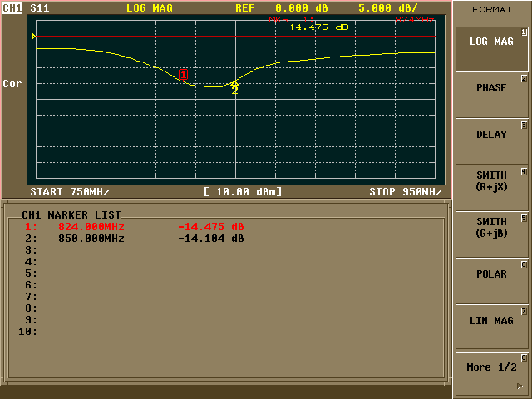Click the -14.475 dB marker readout in plot

point(316,27)
